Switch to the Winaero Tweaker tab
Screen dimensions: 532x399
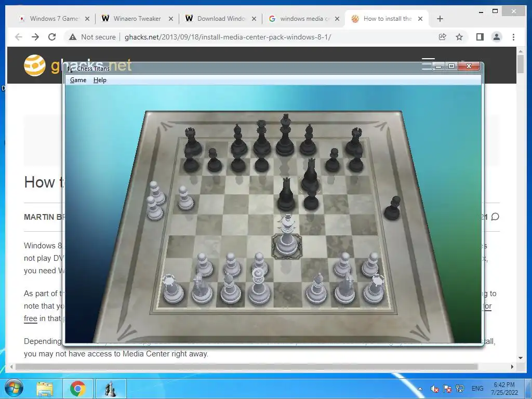[137, 19]
